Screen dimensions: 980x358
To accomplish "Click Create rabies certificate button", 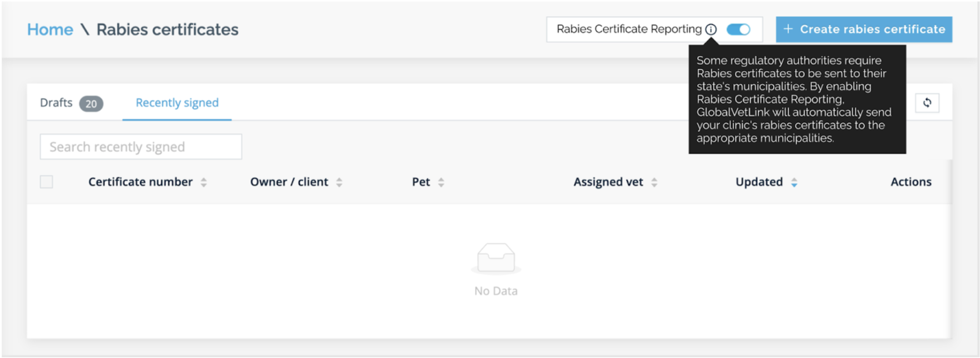I will (864, 29).
